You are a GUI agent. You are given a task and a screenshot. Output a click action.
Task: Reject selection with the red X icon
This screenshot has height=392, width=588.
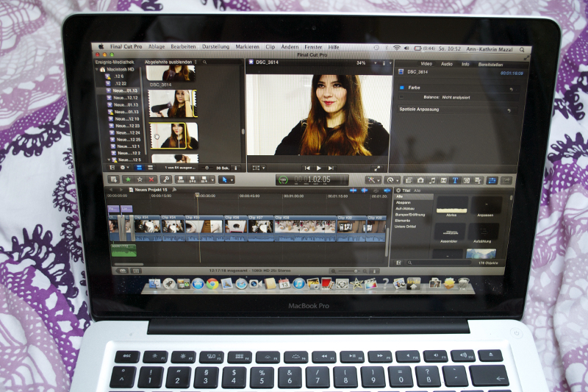(151, 179)
